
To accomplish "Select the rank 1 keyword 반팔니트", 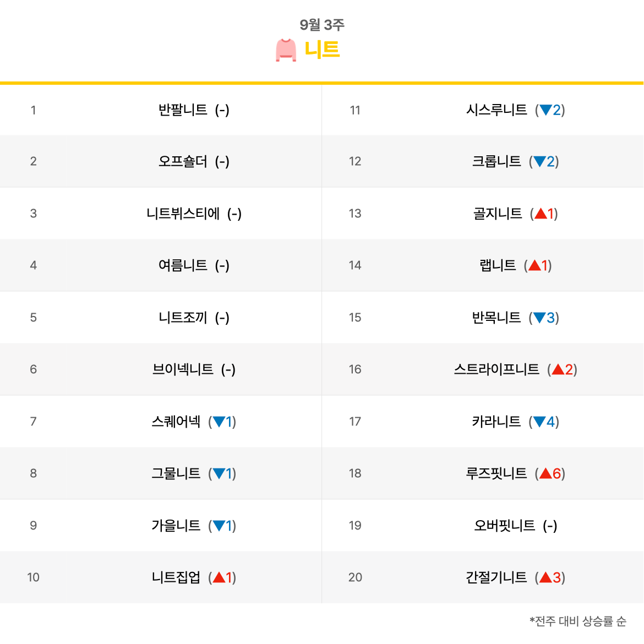I will coord(183,110).
